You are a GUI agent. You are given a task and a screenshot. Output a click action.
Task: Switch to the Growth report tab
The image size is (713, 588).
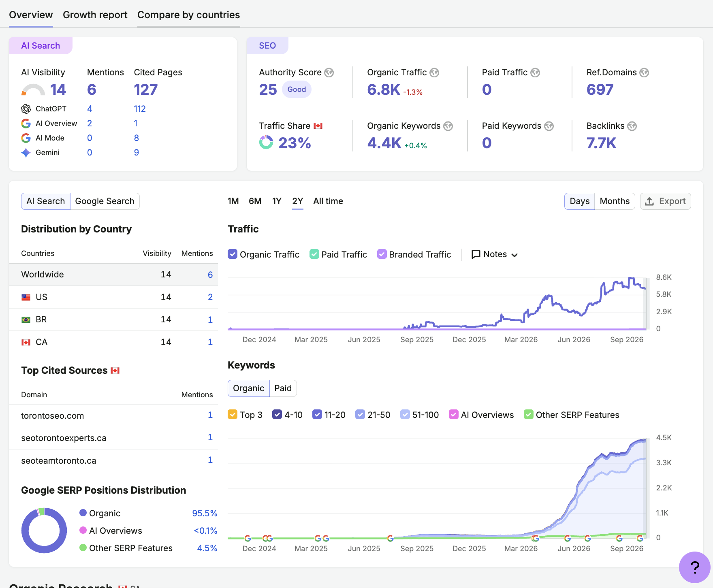click(95, 15)
